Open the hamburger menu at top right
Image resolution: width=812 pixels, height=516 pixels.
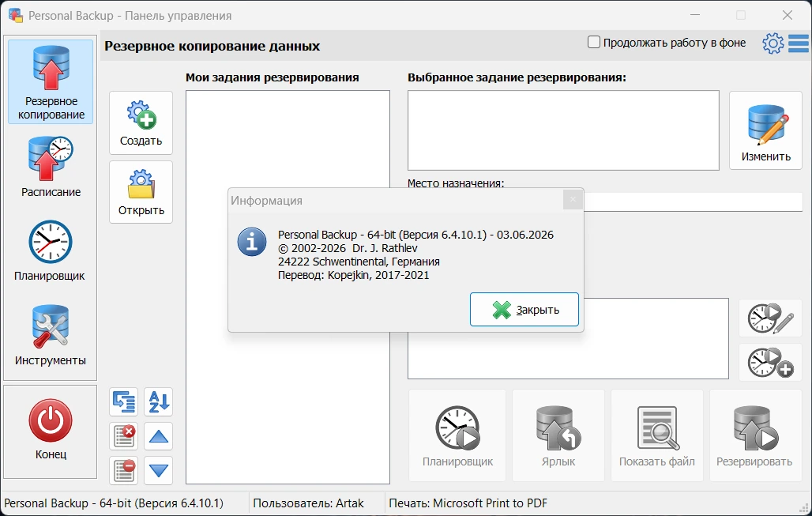tap(798, 43)
